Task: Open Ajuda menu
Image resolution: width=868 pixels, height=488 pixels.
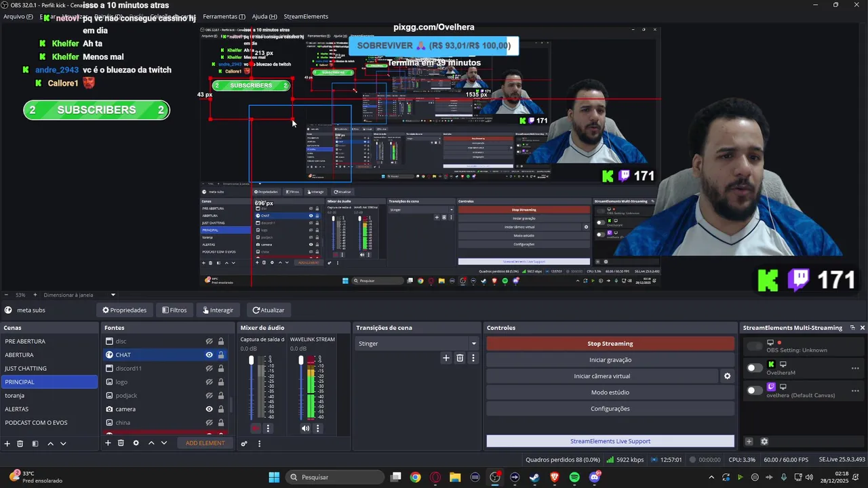Action: (264, 16)
